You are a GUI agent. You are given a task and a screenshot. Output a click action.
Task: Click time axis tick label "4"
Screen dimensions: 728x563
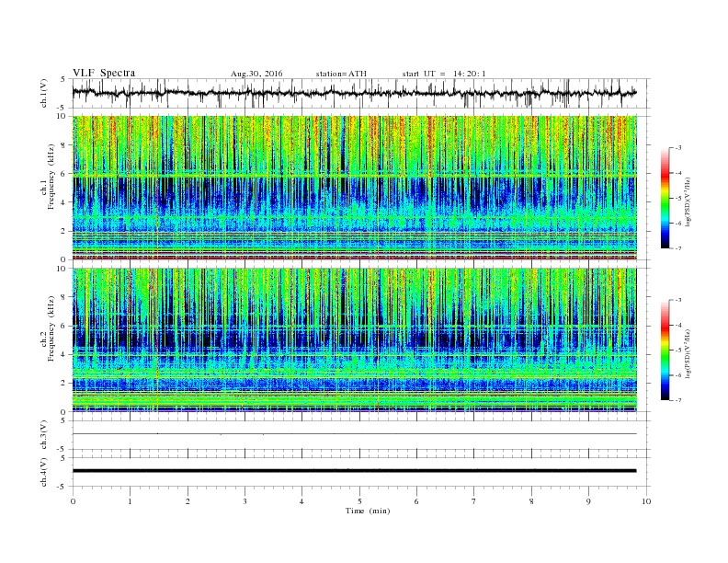click(x=301, y=501)
